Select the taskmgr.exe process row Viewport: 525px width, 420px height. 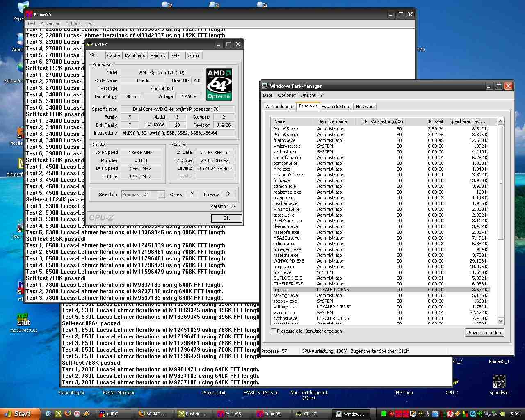point(380,295)
